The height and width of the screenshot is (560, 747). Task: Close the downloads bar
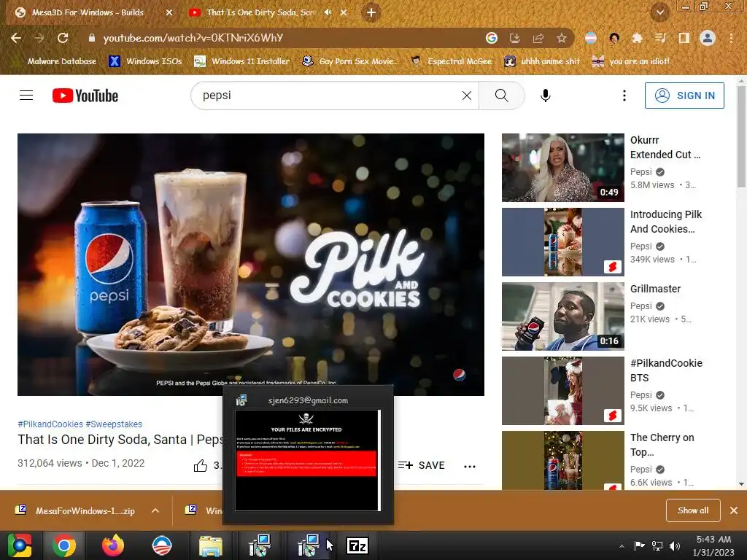[734, 510]
